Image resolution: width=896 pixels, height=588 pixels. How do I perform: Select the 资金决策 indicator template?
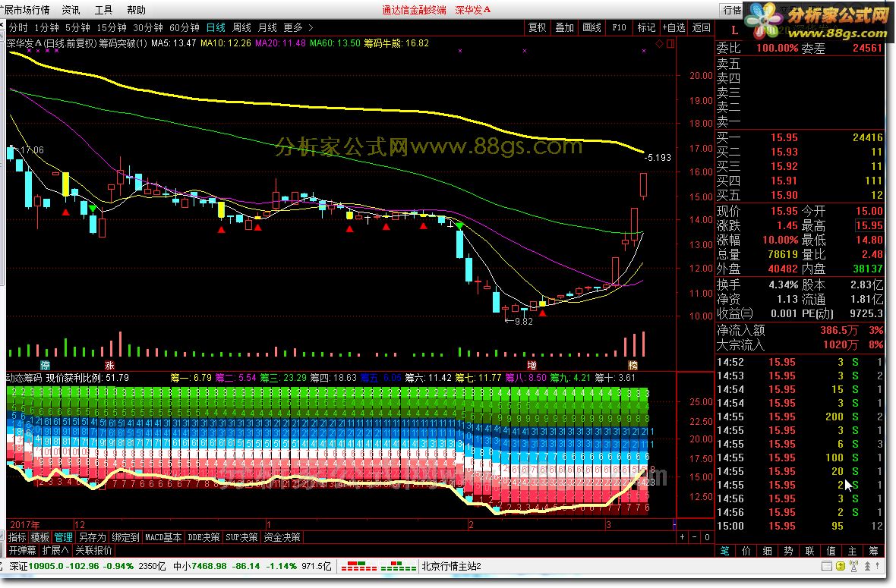click(x=282, y=537)
